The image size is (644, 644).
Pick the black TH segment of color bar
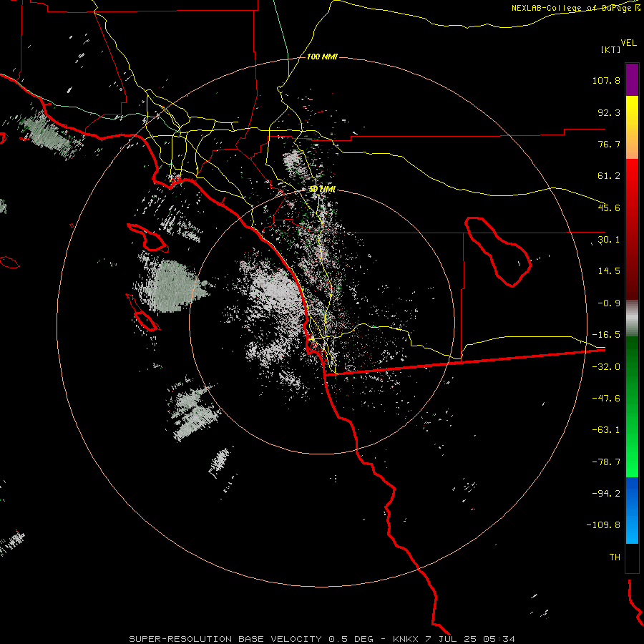pyautogui.click(x=632, y=558)
